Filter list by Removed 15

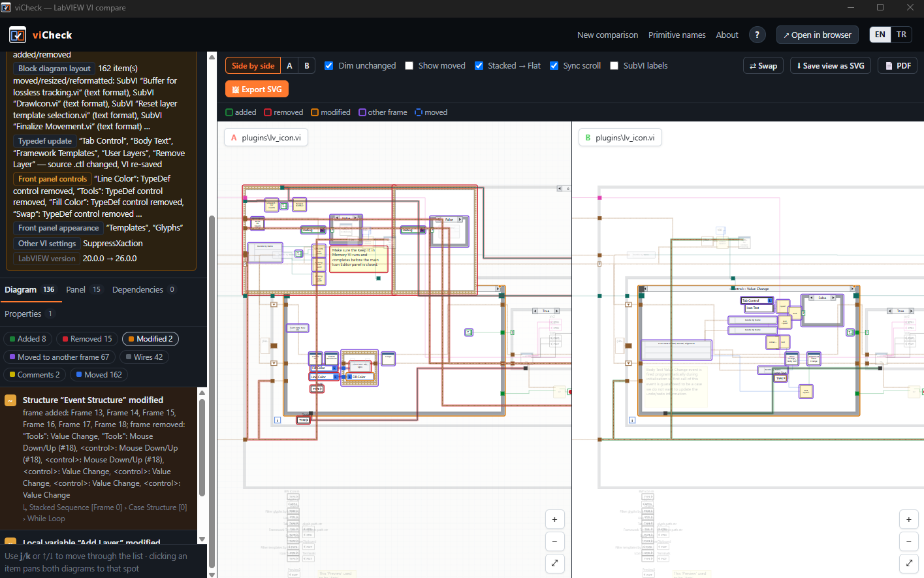coord(87,339)
